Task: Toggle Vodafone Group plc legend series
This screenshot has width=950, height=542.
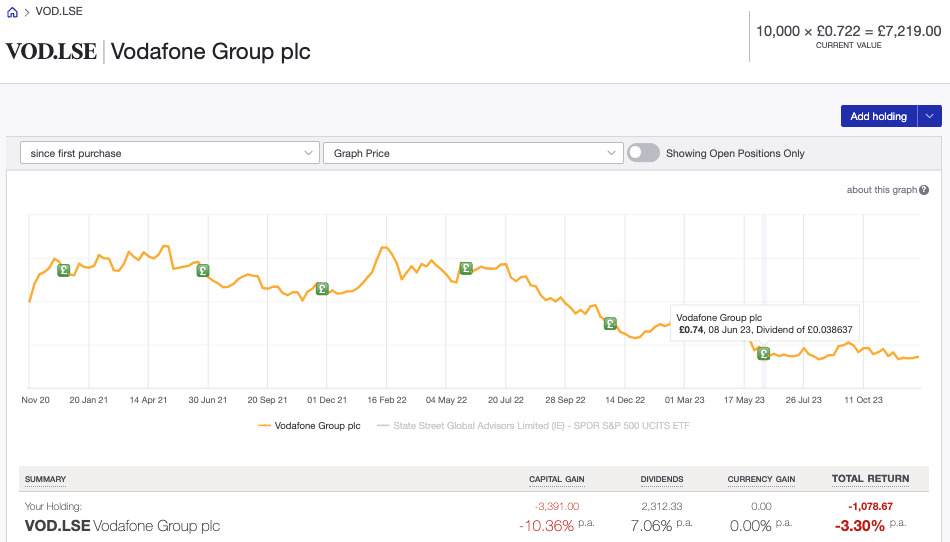Action: [309, 426]
